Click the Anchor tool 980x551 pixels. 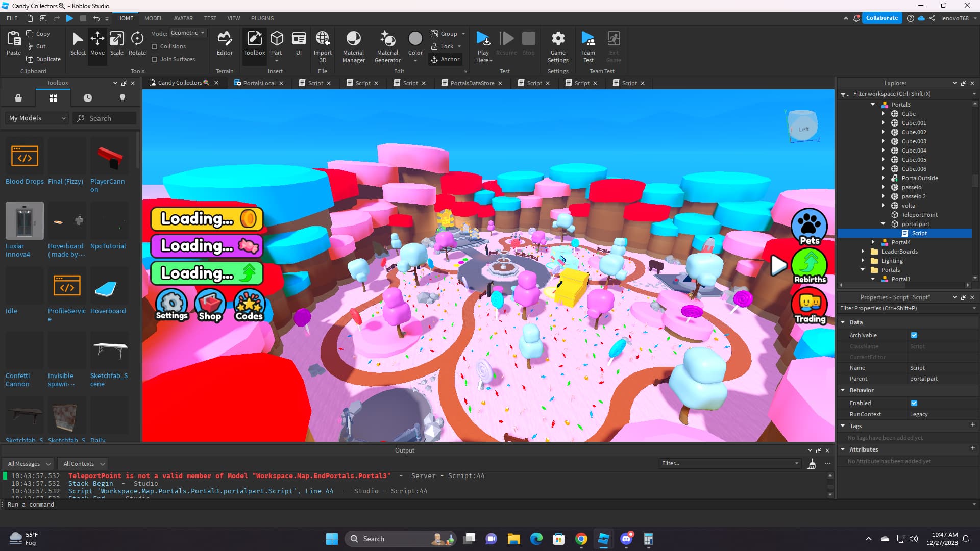coord(445,59)
